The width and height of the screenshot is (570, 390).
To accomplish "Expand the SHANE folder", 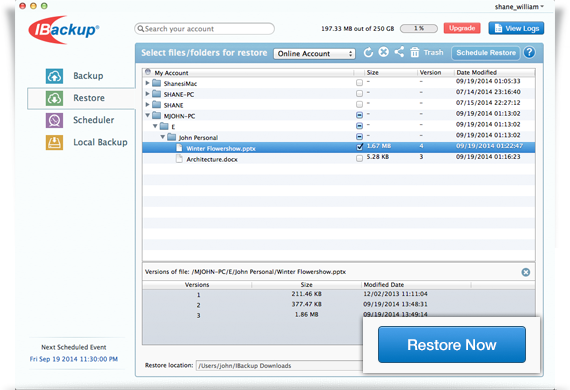I will (147, 105).
